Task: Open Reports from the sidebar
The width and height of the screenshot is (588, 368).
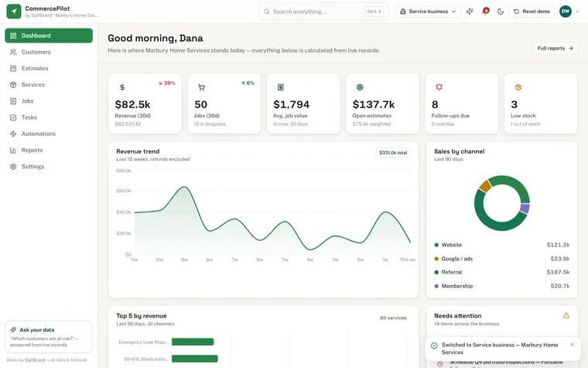Action: 49,150
